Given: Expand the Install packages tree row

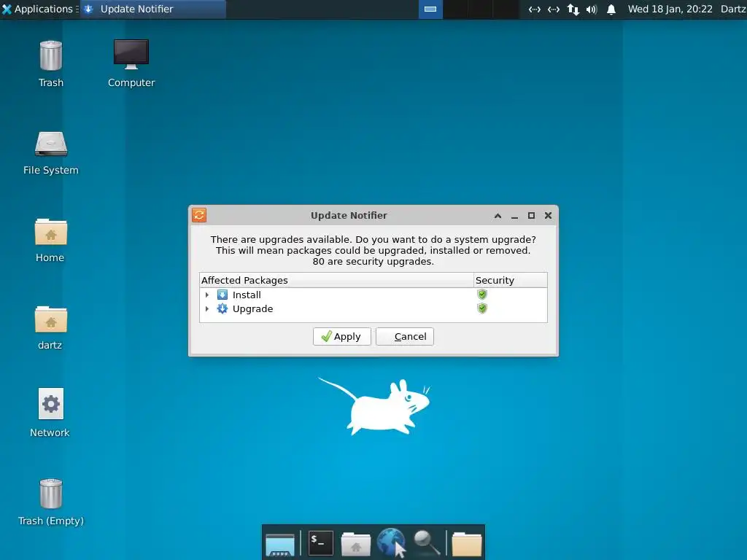Looking at the screenshot, I should point(206,295).
